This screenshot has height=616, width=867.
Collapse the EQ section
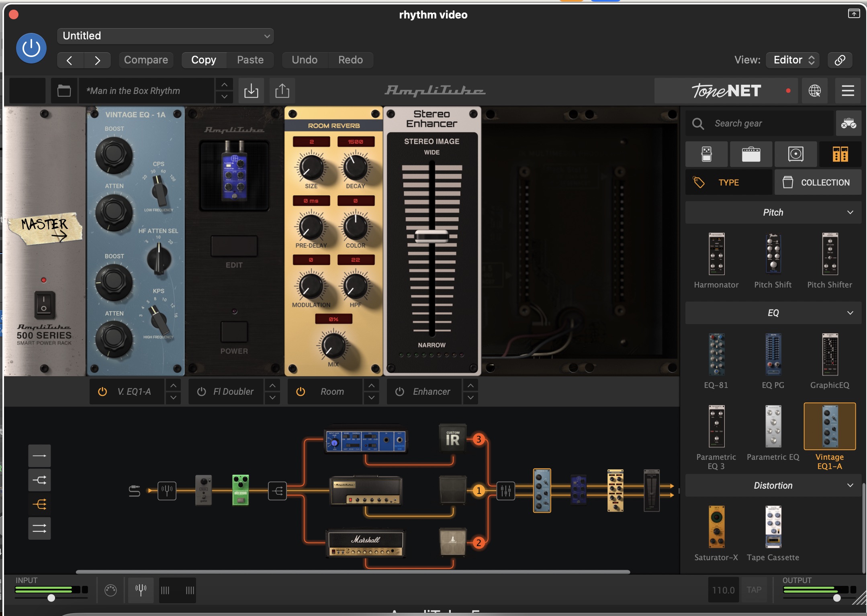(773, 313)
